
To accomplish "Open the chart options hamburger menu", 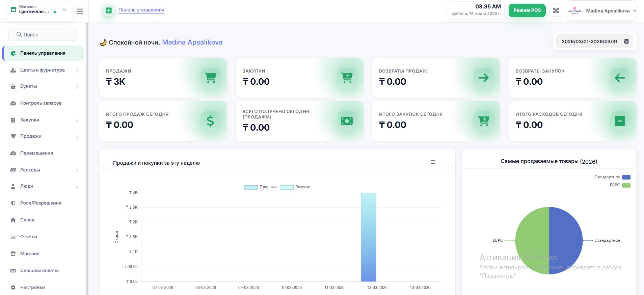I will click(433, 162).
